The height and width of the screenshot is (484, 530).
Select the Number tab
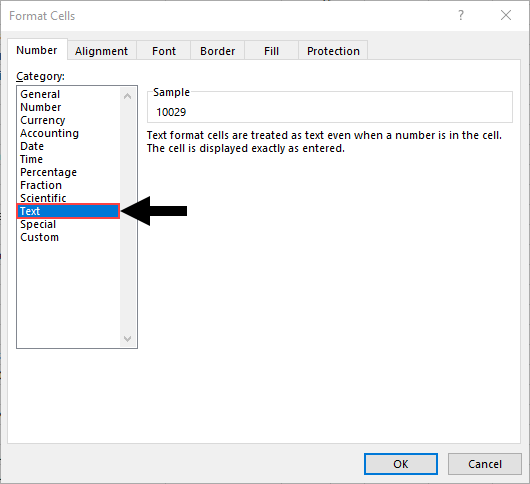tap(37, 50)
